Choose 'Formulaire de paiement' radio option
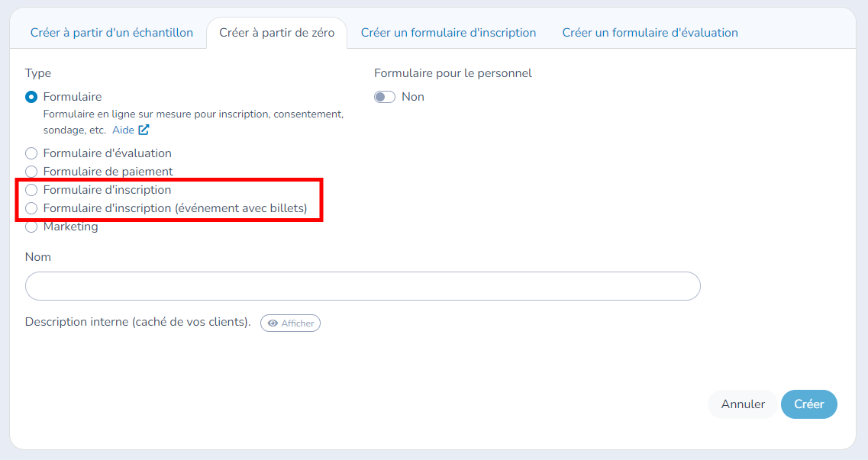Image resolution: width=868 pixels, height=460 pixels. tap(31, 172)
